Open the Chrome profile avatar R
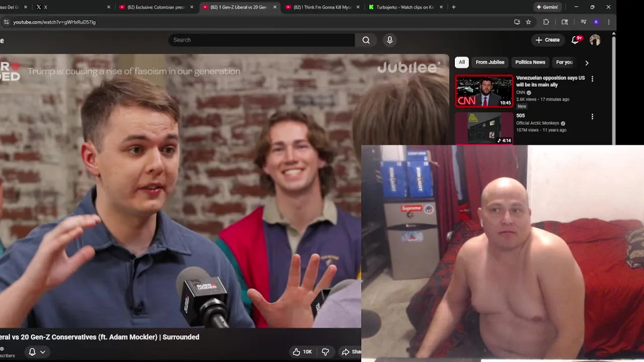644x362 pixels. coord(596,22)
